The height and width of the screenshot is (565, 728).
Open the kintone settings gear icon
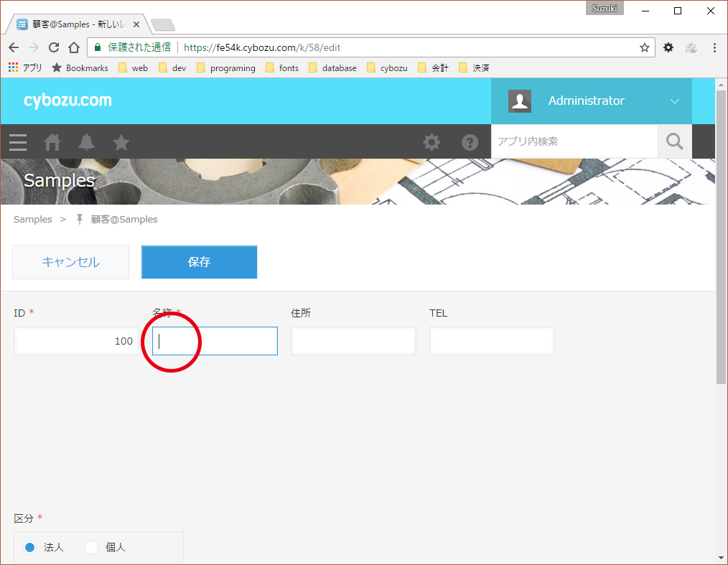[x=431, y=142]
